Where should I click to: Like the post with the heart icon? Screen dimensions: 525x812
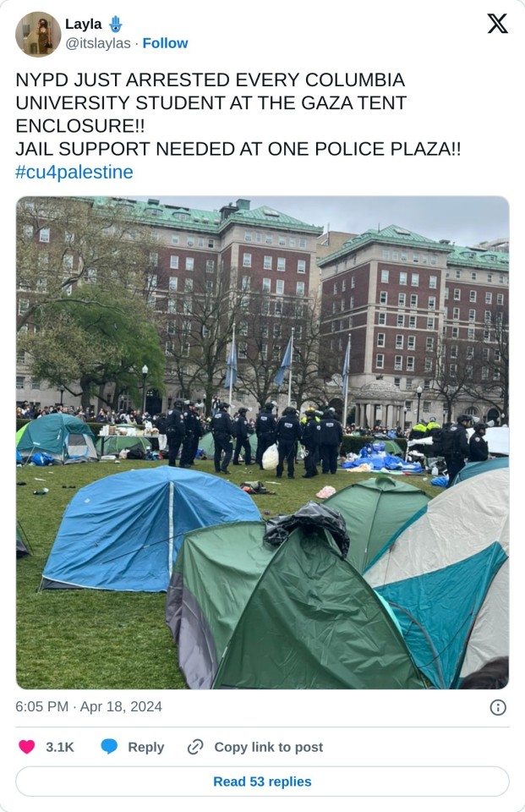(27, 747)
